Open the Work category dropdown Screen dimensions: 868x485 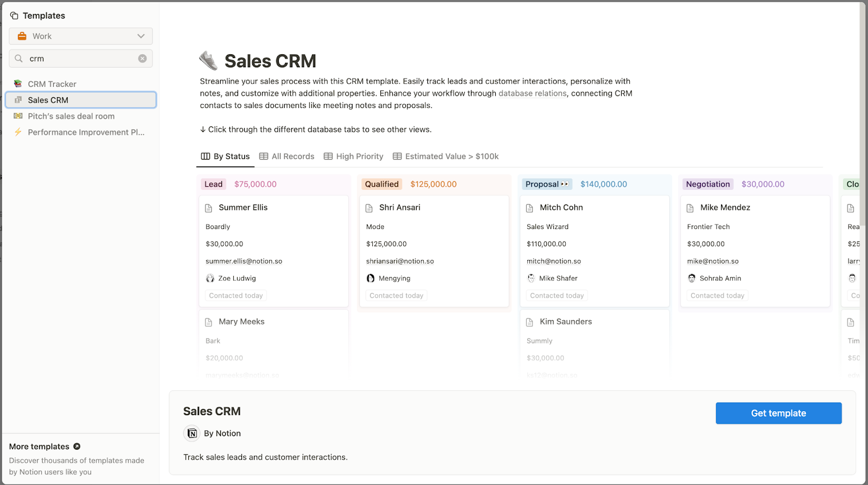click(x=81, y=36)
